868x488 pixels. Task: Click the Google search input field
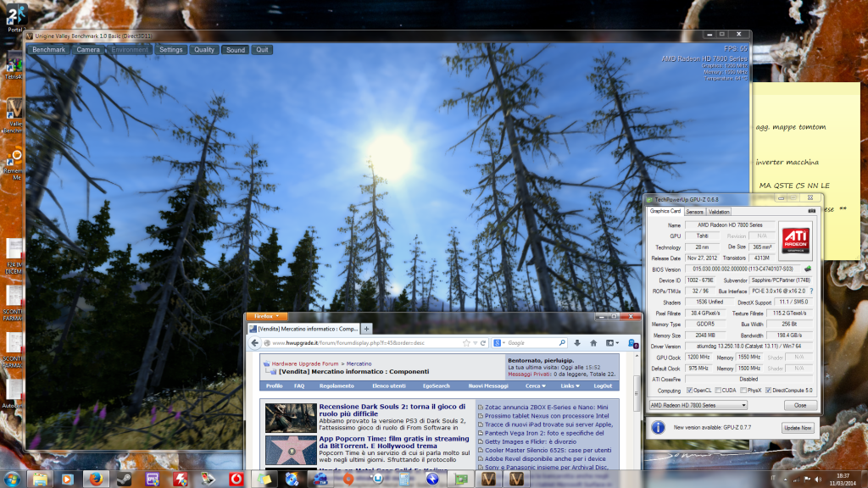click(x=532, y=343)
